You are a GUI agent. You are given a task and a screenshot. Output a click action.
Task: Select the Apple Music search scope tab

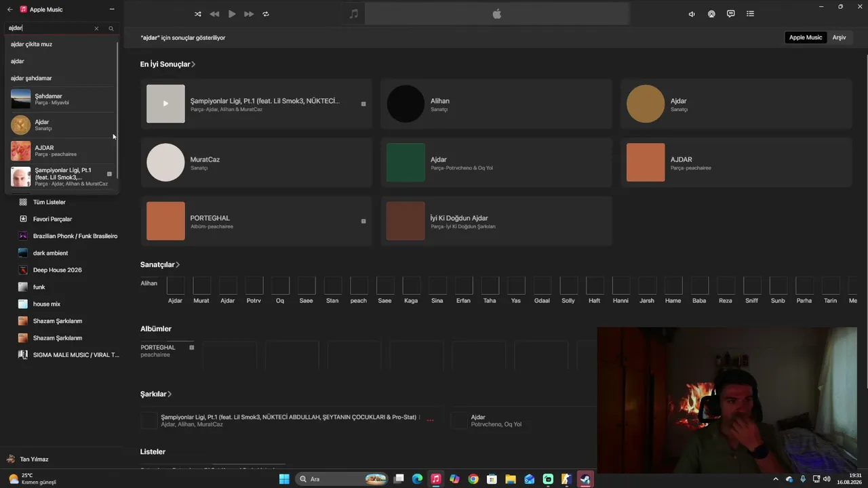(806, 37)
